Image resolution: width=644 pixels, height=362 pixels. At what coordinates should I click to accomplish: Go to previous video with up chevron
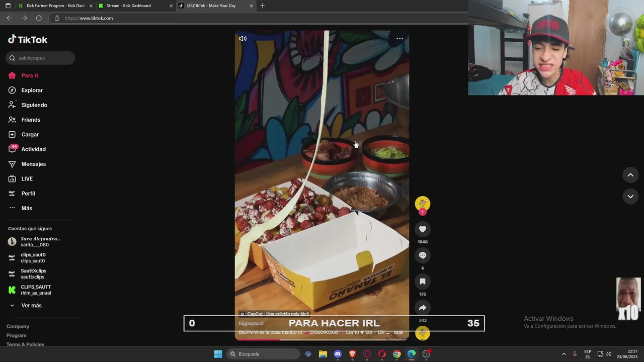click(630, 175)
